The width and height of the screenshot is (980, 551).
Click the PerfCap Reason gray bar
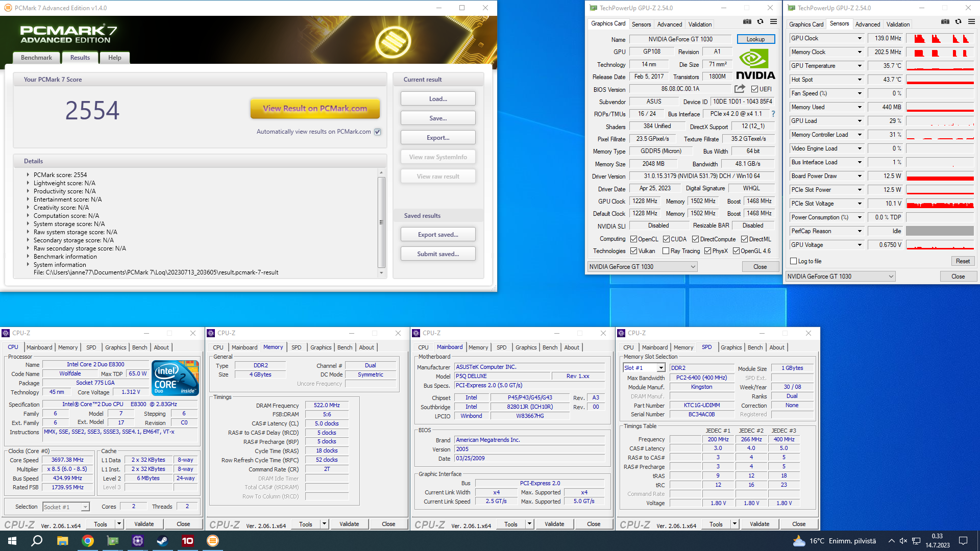940,231
